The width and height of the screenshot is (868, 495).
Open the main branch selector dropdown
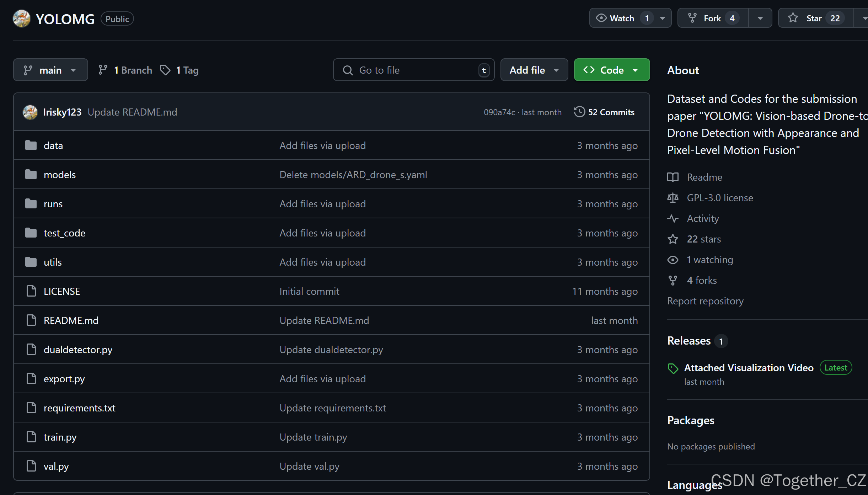pos(50,70)
